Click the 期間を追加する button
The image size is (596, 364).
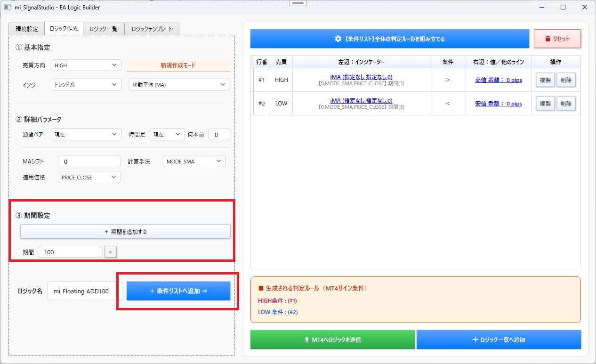125,232
